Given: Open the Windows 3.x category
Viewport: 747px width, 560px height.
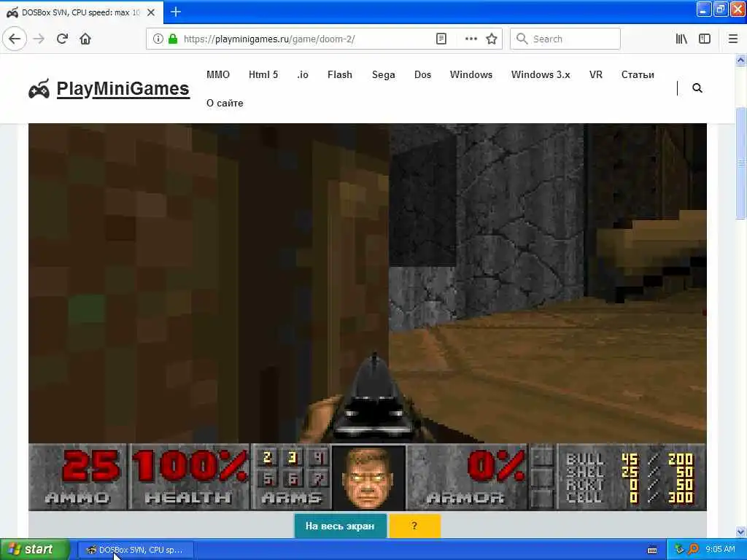Looking at the screenshot, I should point(541,75).
